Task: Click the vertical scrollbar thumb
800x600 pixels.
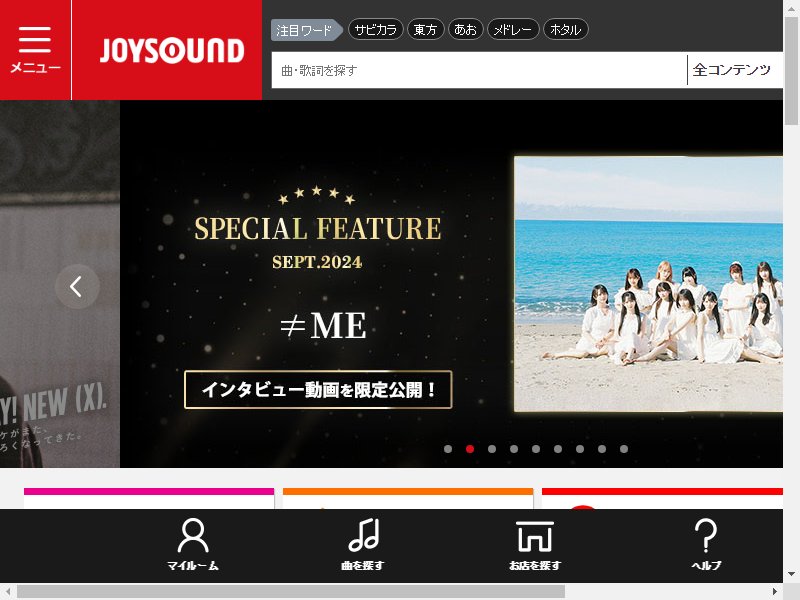Action: [791, 70]
